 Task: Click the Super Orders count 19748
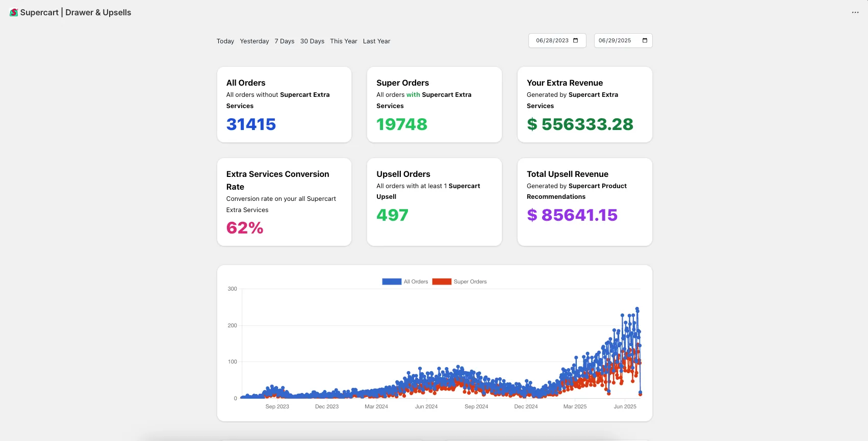(x=402, y=124)
